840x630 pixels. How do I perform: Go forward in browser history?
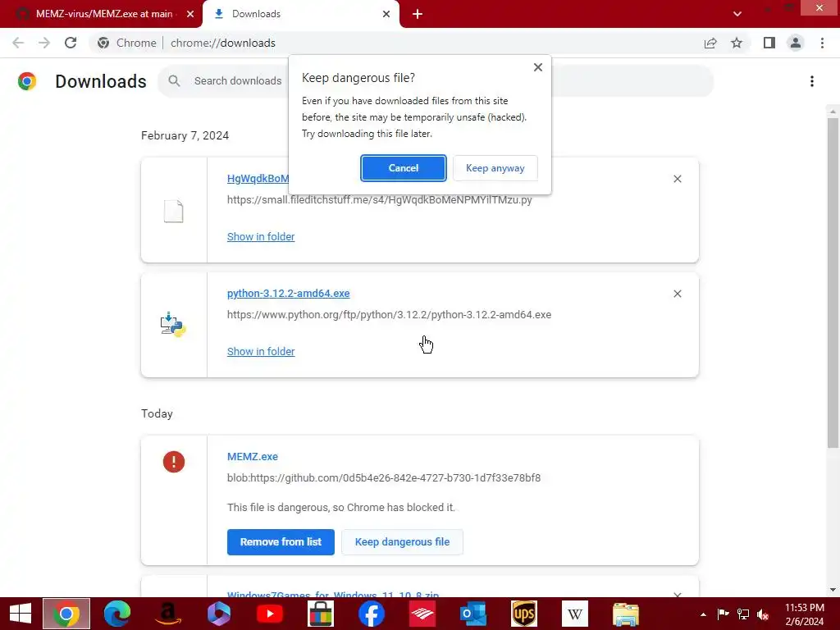pyautogui.click(x=44, y=43)
